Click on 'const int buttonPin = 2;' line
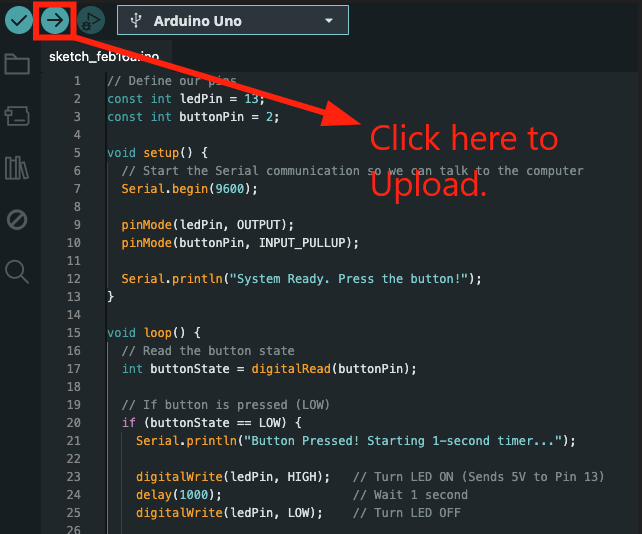 (193, 117)
